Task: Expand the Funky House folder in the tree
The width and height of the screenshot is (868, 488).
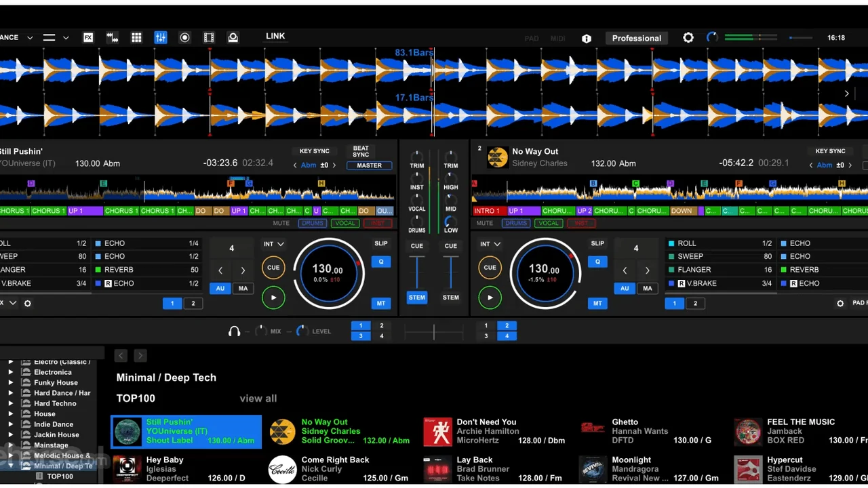Action: tap(11, 383)
